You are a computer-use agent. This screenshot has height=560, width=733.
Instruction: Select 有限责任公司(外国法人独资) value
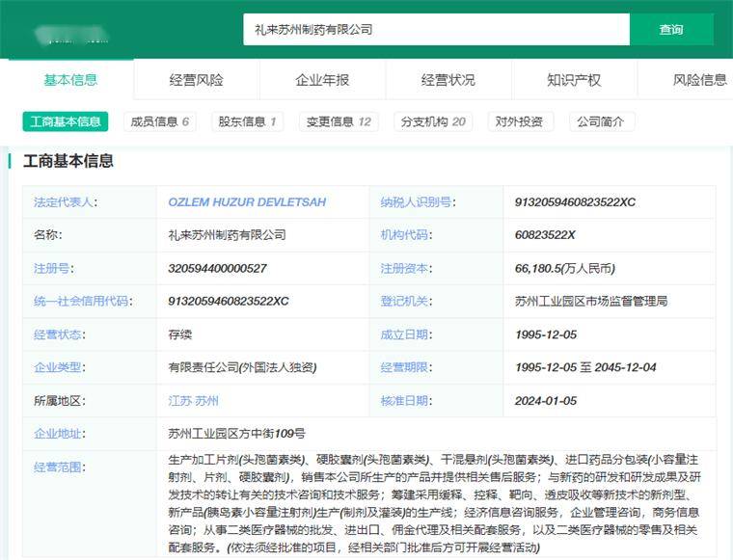pos(242,367)
